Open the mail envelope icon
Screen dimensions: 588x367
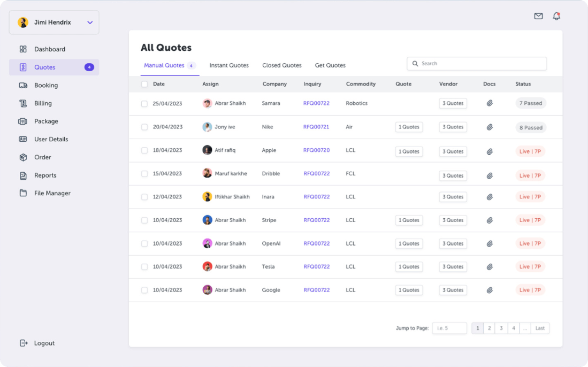click(x=538, y=16)
